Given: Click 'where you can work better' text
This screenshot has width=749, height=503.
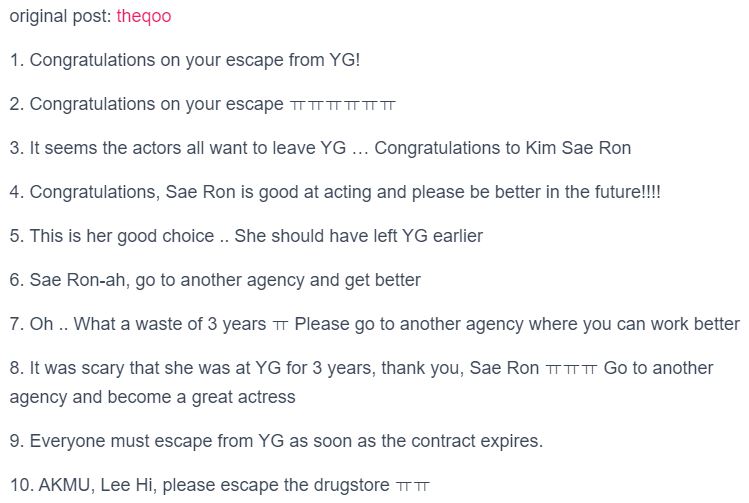Looking at the screenshot, I should (x=635, y=324).
